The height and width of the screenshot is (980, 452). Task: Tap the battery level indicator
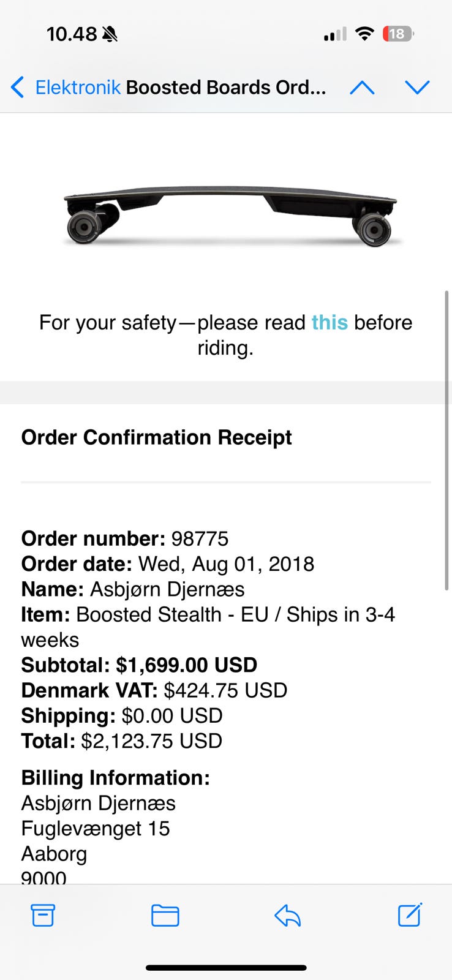click(x=397, y=34)
